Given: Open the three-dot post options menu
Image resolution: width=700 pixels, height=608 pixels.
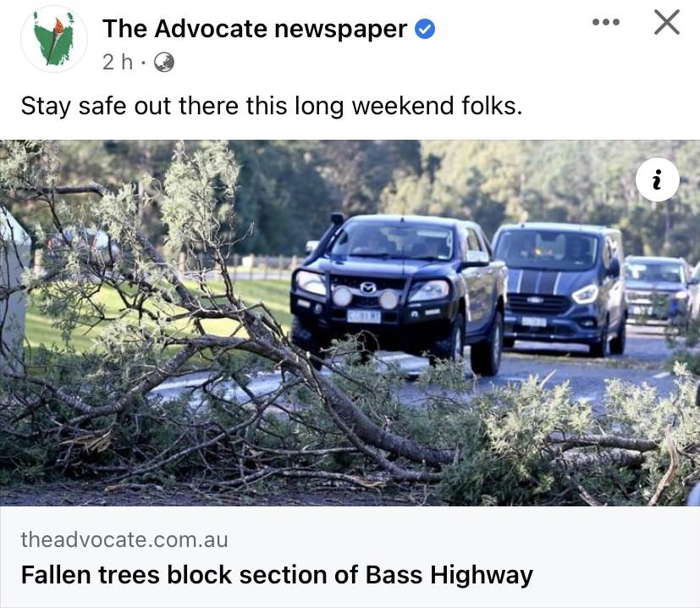Looking at the screenshot, I should tap(606, 22).
